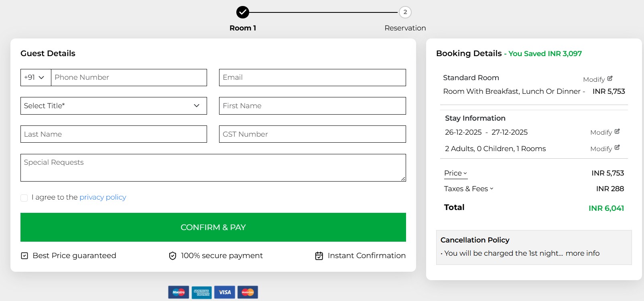Open the Select Title dropdown
Image resolution: width=644 pixels, height=301 pixels.
[114, 106]
